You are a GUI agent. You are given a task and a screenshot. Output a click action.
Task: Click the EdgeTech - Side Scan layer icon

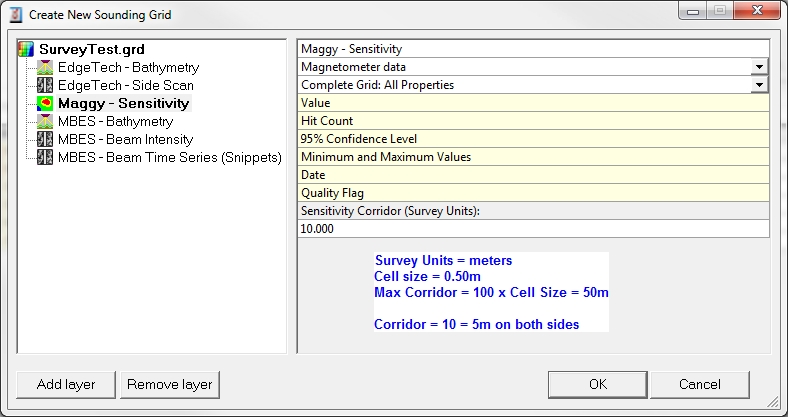tap(45, 85)
